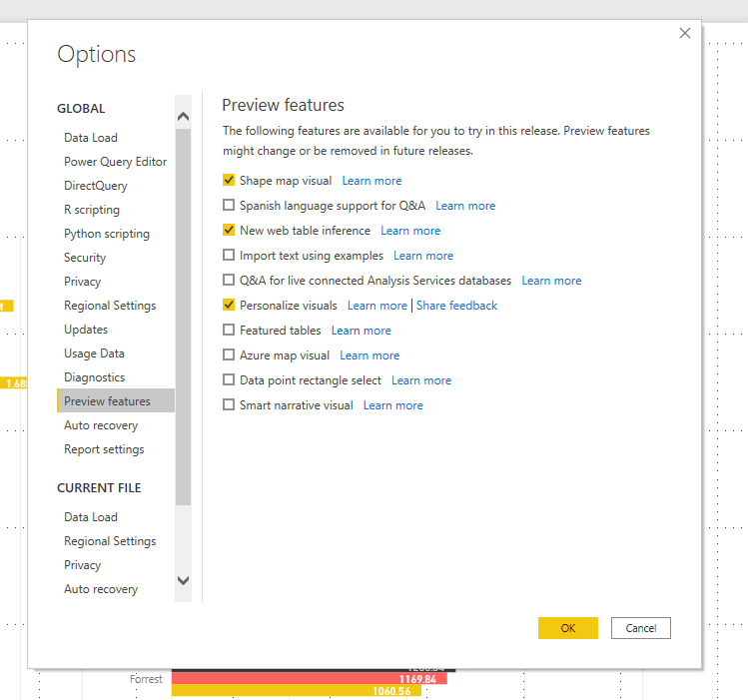This screenshot has height=700, width=748.
Task: Enable Data point rectangle select
Action: (229, 379)
